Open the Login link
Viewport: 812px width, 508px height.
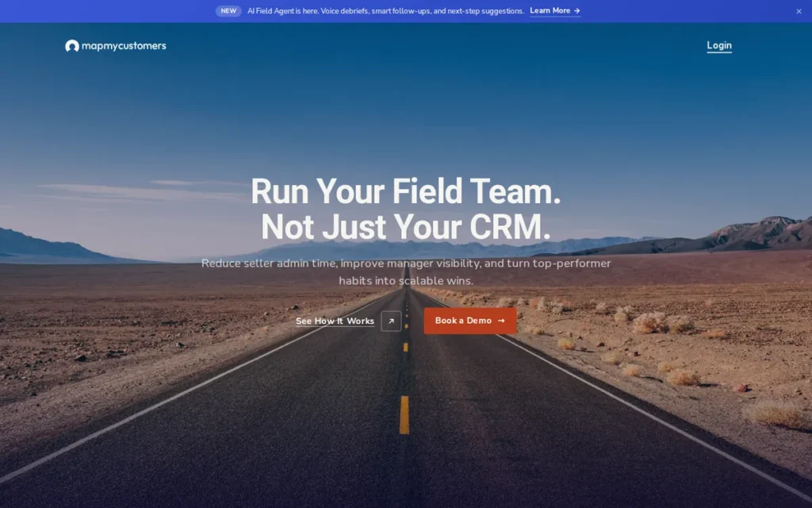[719, 45]
